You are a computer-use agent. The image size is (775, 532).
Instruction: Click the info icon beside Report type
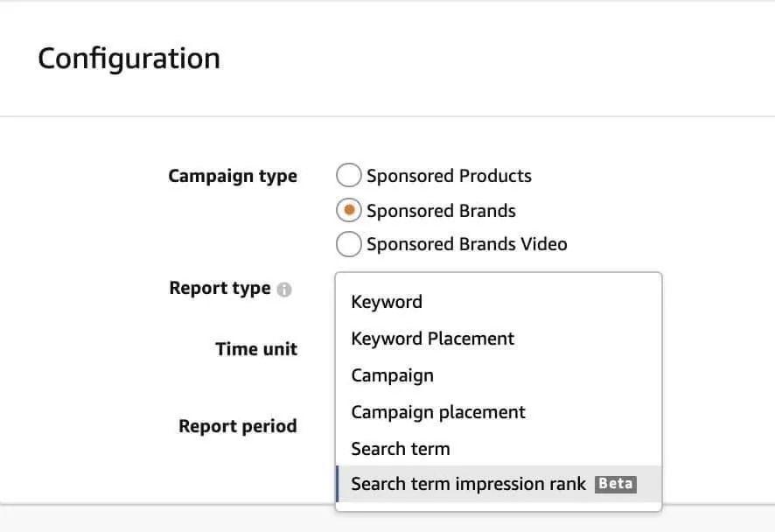point(284,290)
